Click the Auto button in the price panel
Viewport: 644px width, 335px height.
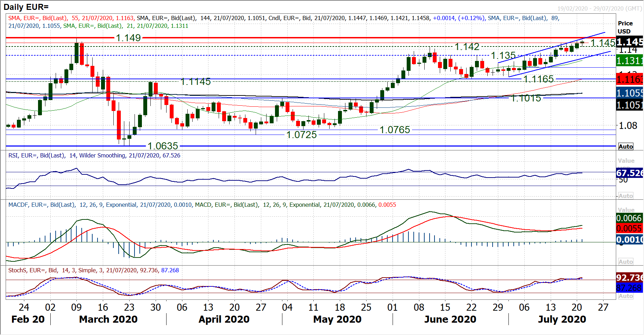point(625,147)
